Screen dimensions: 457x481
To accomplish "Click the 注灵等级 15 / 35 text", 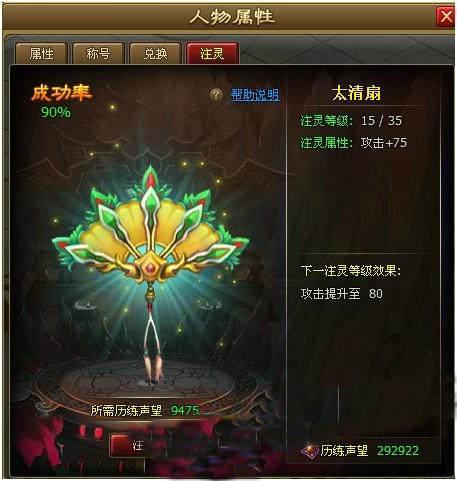I will click(x=351, y=121).
